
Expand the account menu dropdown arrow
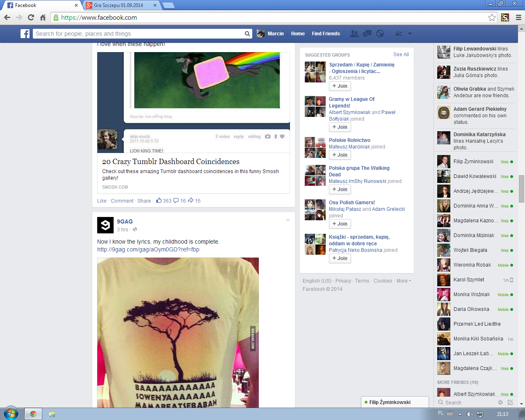(x=410, y=34)
